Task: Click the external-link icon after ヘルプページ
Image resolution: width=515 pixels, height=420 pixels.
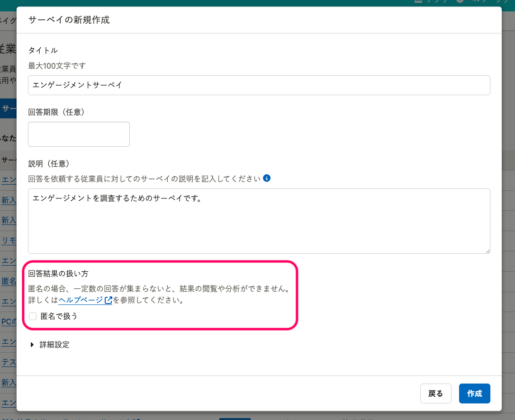Action: coord(108,300)
